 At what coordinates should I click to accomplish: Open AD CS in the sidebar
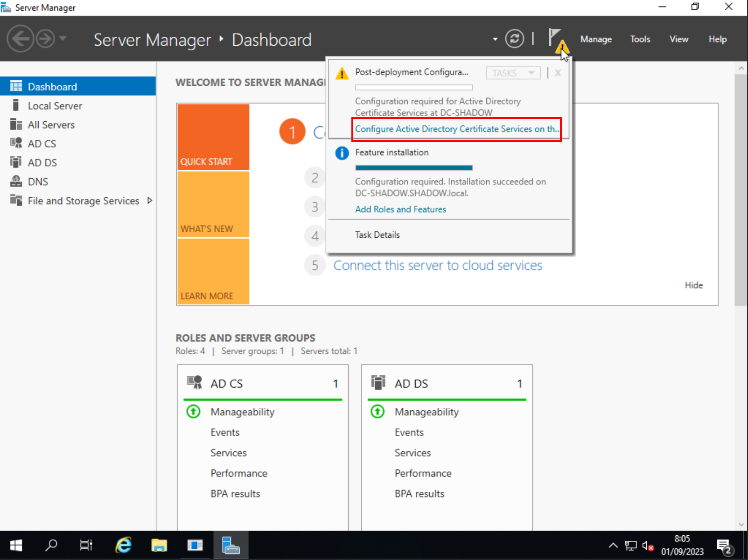(42, 144)
